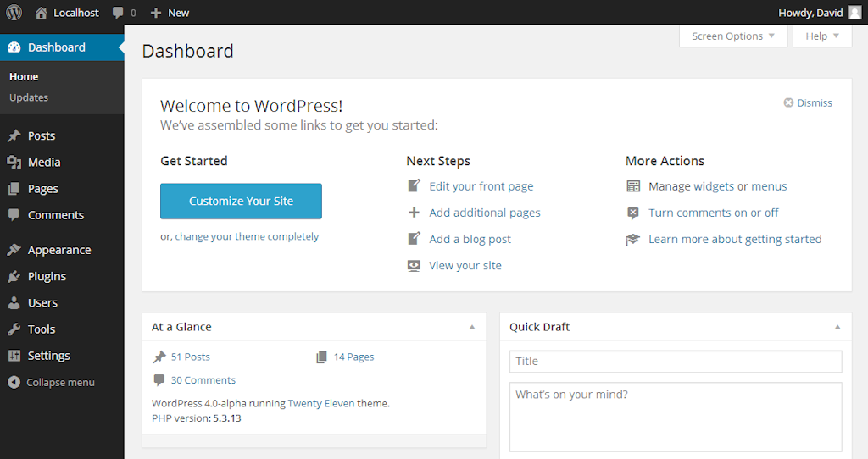
Task: Click the monitor icon beside View your site
Action: pyautogui.click(x=414, y=265)
